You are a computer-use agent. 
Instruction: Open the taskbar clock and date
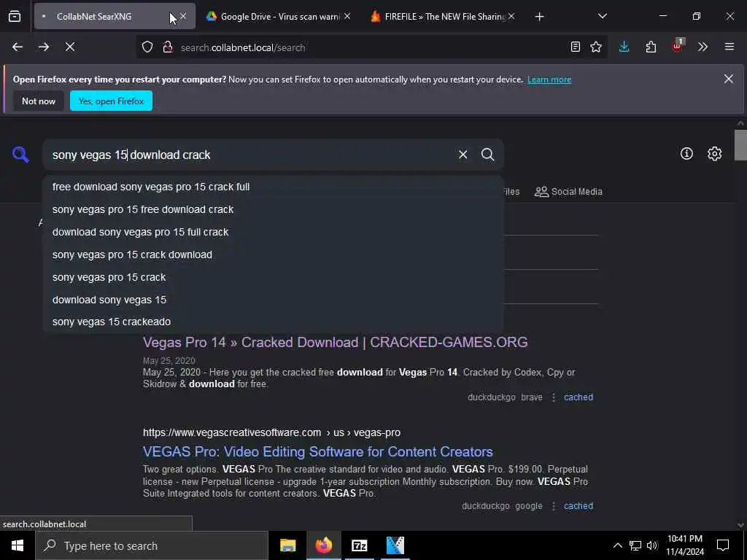685,545
